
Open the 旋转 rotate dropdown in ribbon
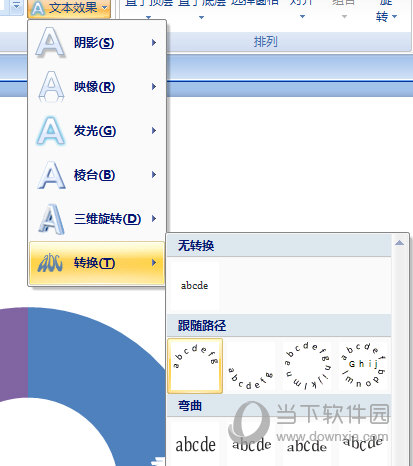tap(386, 11)
